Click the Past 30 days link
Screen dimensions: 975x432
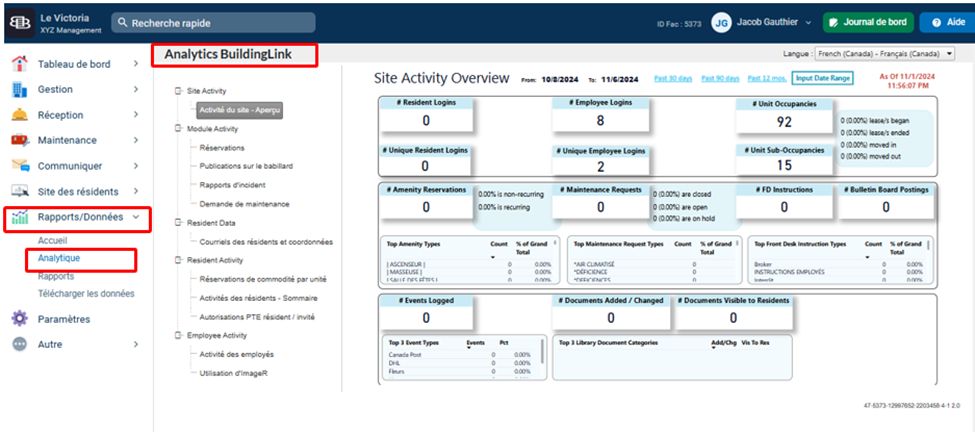(673, 78)
